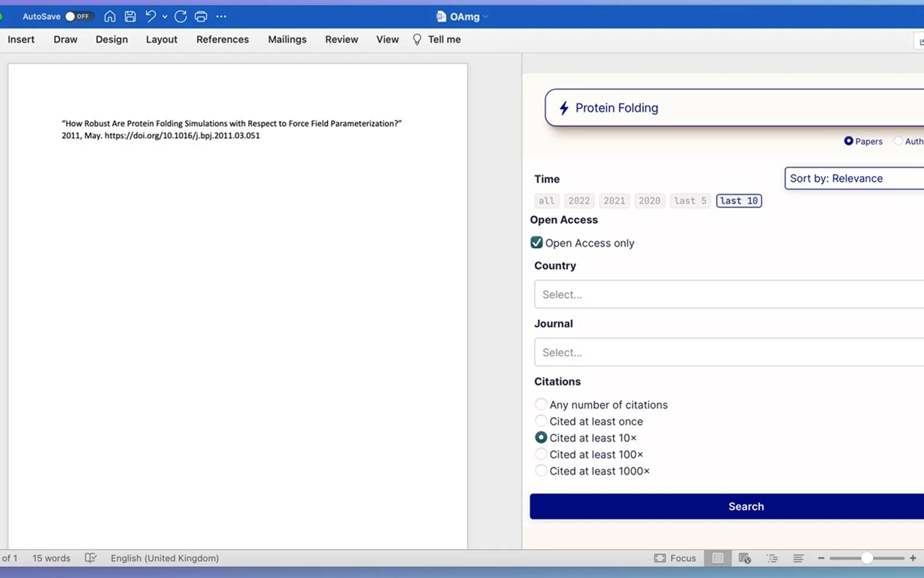Screen dimensions: 924x578
Task: Click the zoom in plus button
Action: 913,558
